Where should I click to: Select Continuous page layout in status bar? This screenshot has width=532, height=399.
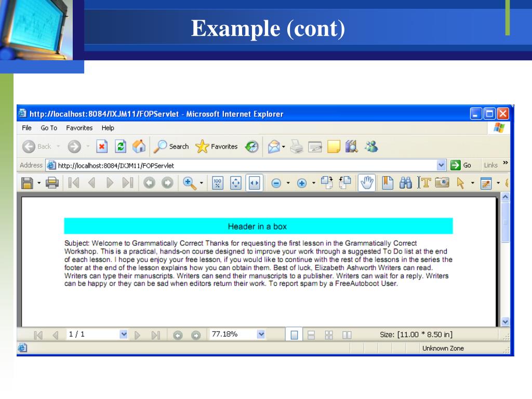(x=311, y=335)
